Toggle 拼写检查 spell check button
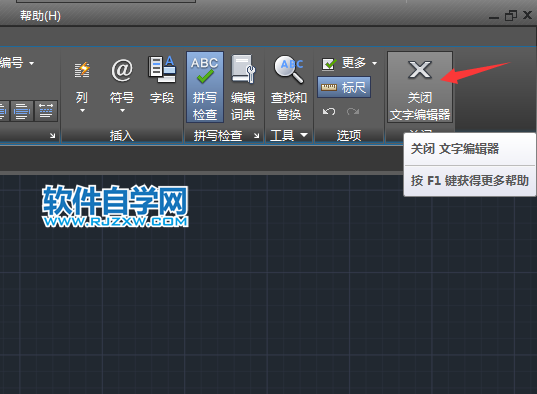 [205, 87]
